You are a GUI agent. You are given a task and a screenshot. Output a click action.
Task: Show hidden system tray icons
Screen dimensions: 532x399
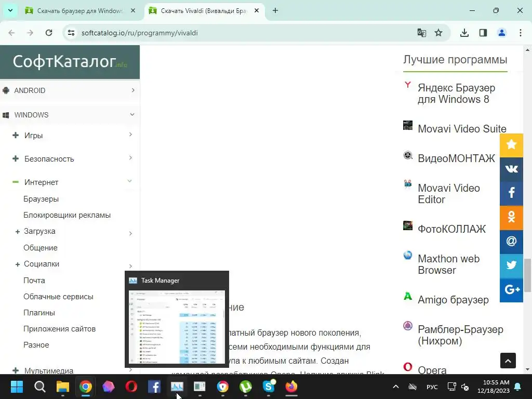point(395,387)
